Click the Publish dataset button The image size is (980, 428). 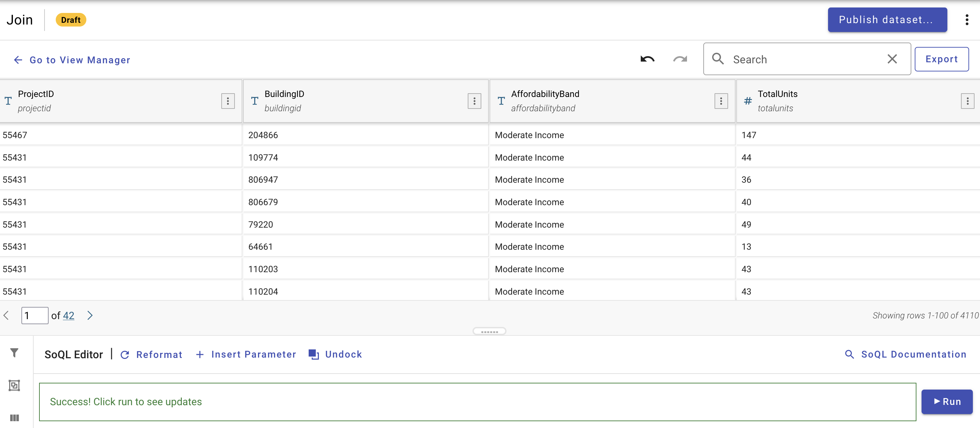887,20
